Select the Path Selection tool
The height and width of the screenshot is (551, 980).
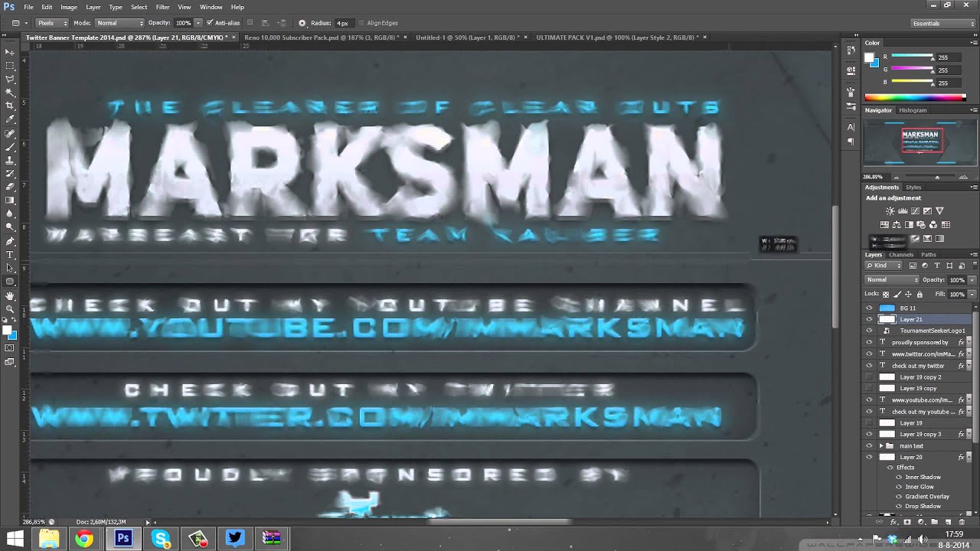(10, 268)
